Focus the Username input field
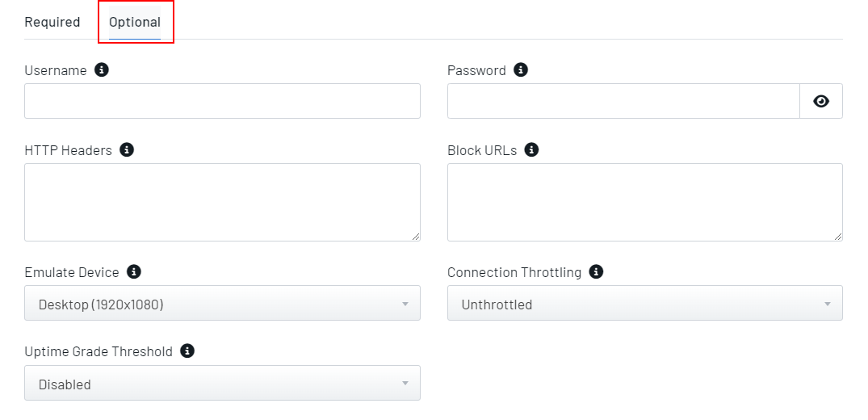Screen dimensions: 868x420 223,101
